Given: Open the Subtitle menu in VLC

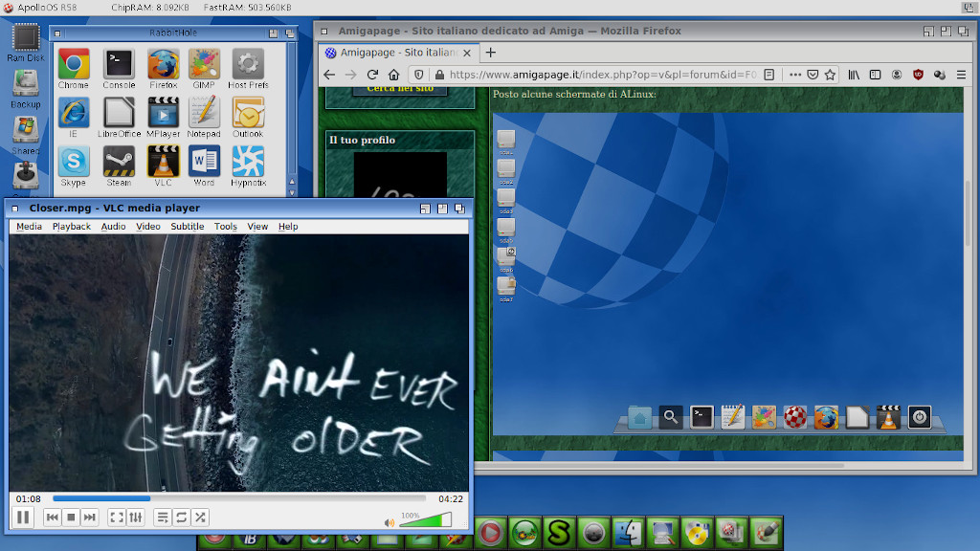Looking at the screenshot, I should pos(187,227).
